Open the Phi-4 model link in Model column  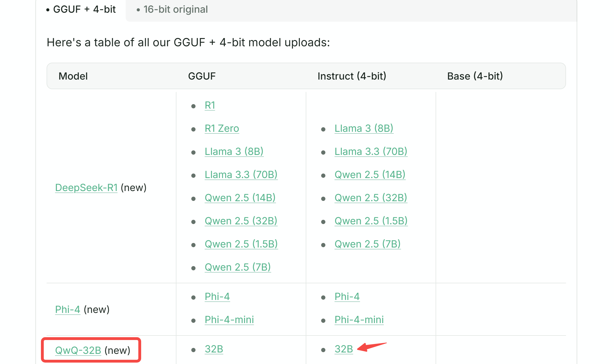tap(67, 310)
